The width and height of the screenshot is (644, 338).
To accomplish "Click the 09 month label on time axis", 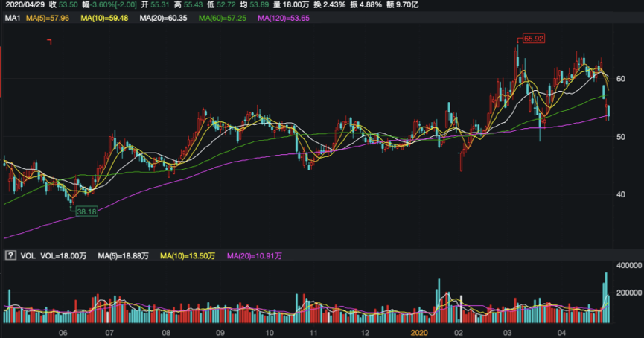I will tap(220, 332).
